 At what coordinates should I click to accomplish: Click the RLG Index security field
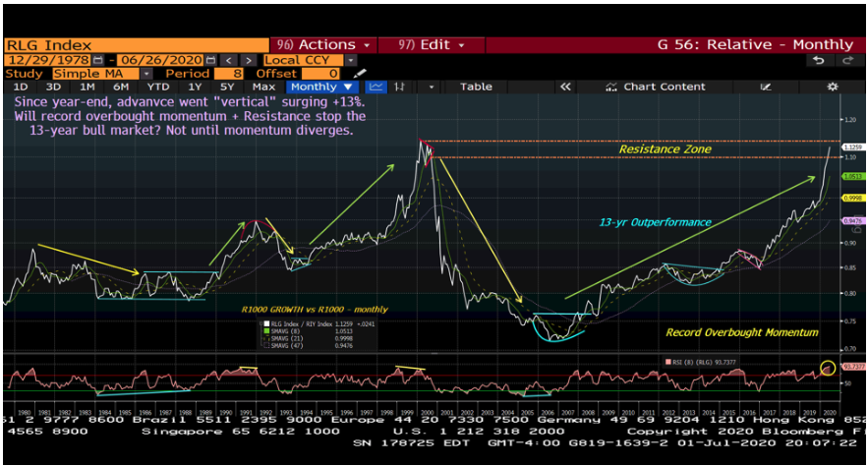click(137, 45)
